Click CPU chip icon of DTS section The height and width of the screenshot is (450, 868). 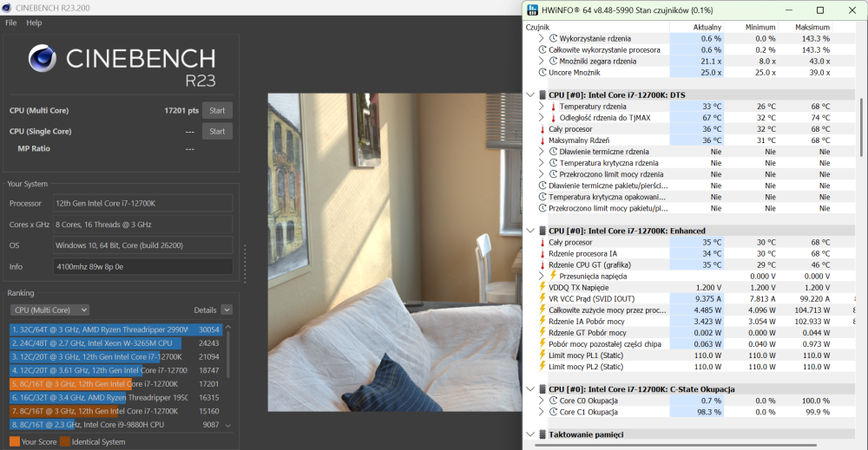click(542, 95)
